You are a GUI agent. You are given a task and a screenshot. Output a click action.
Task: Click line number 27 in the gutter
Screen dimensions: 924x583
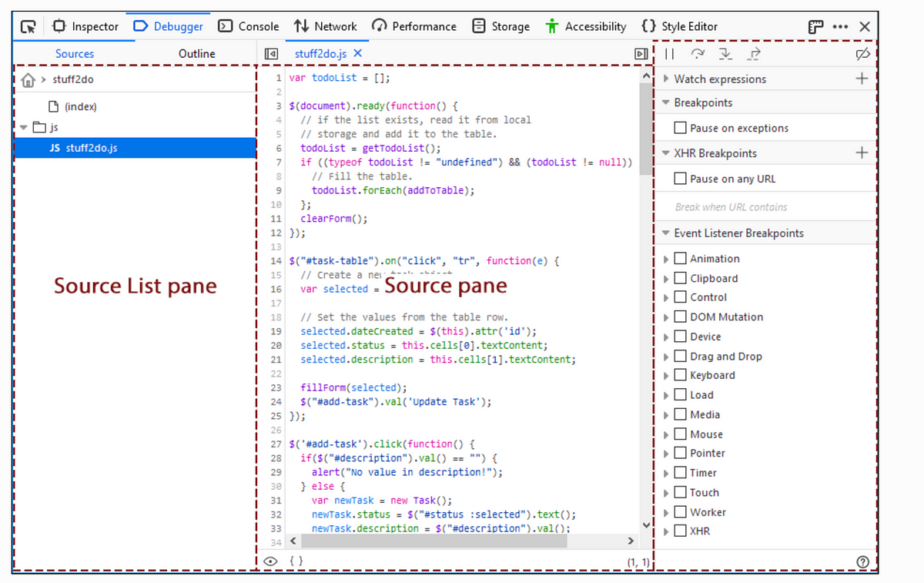click(x=276, y=444)
